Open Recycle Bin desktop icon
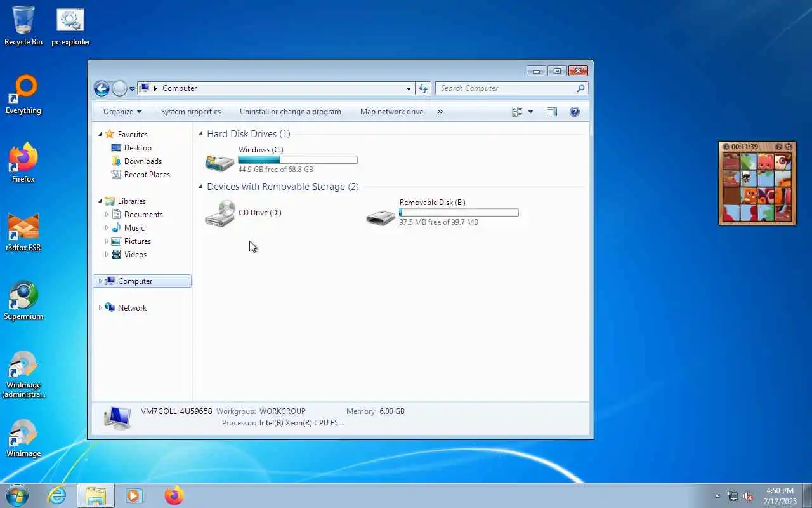 23,25
